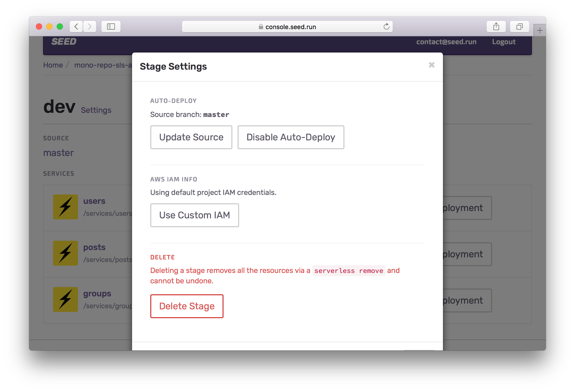Show all tabs overview icon

tap(519, 27)
